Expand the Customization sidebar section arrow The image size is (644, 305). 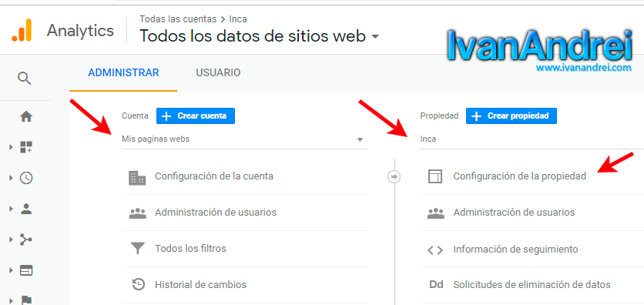click(12, 147)
